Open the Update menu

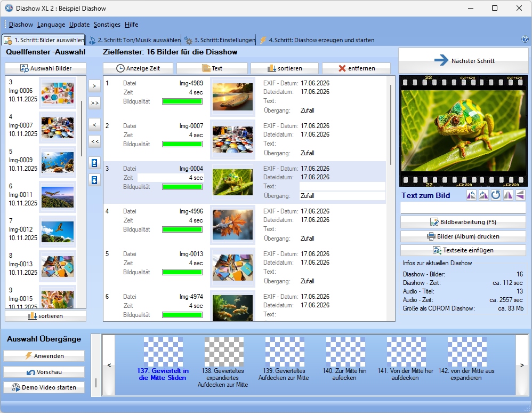79,25
